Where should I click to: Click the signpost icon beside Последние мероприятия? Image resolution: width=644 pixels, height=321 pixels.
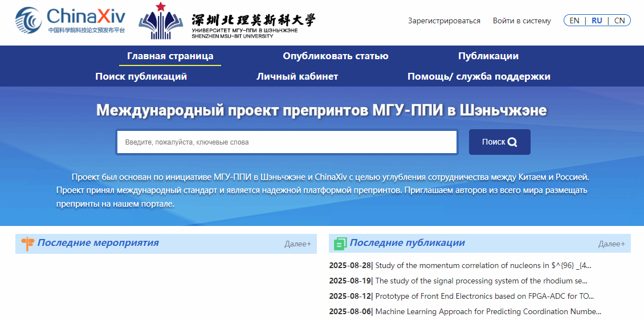click(x=27, y=244)
